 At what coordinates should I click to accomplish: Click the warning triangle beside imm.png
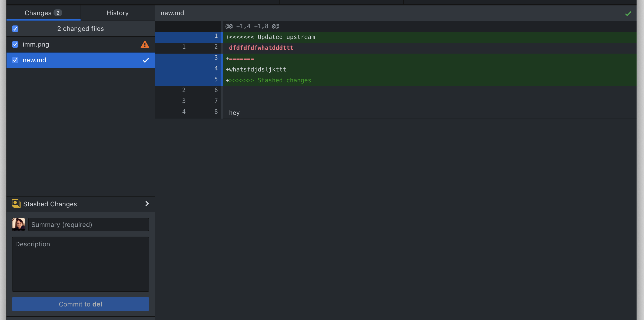coord(145,44)
